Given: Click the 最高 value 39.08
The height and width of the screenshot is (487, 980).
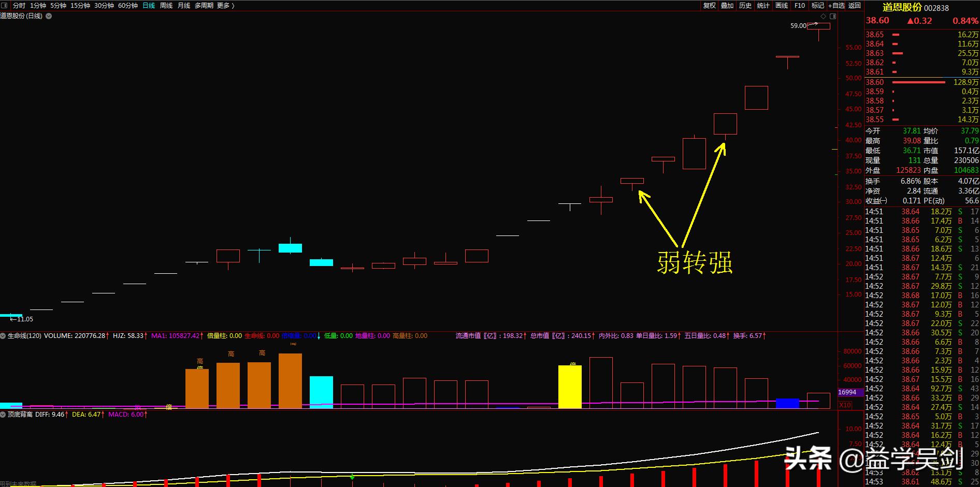Looking at the screenshot, I should pos(912,141).
